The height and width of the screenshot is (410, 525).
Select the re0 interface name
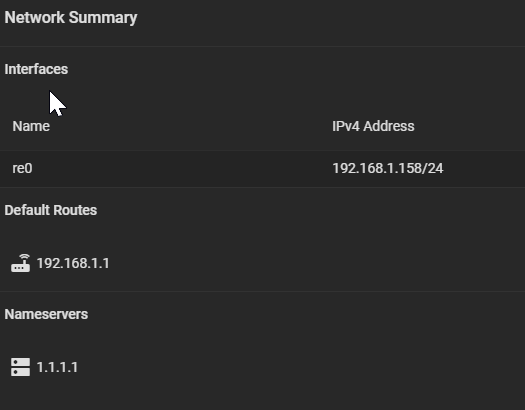[22, 168]
